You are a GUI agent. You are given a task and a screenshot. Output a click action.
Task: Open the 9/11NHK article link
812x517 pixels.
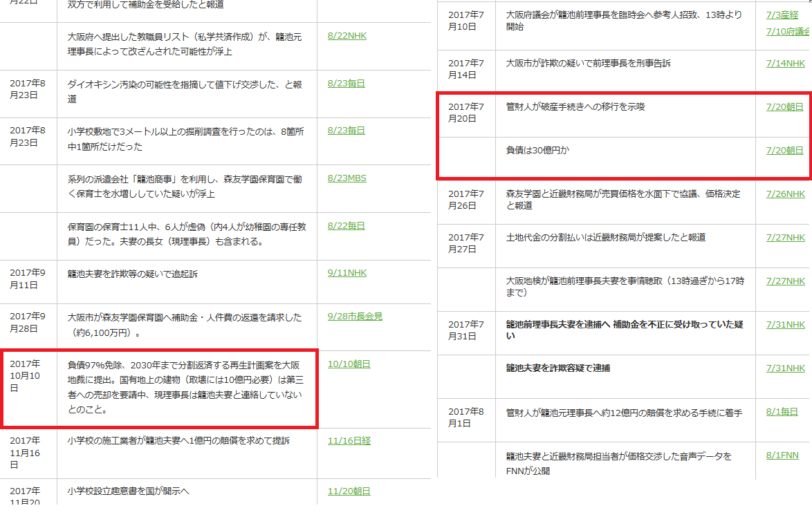[347, 273]
